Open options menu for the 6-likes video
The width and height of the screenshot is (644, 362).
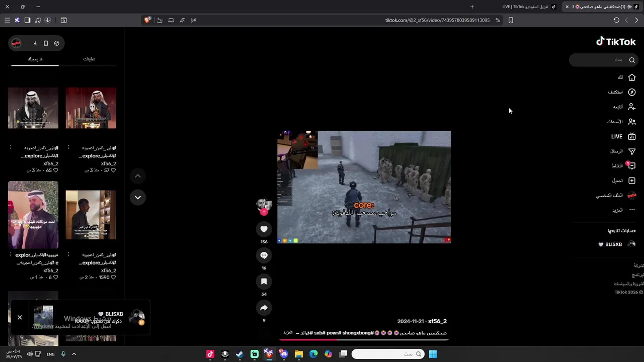[11, 254]
